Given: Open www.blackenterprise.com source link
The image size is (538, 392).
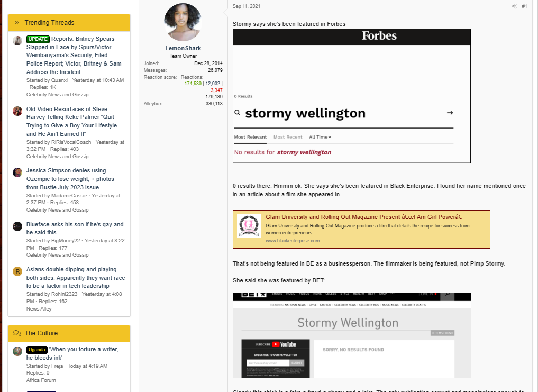Looking at the screenshot, I should [293, 241].
